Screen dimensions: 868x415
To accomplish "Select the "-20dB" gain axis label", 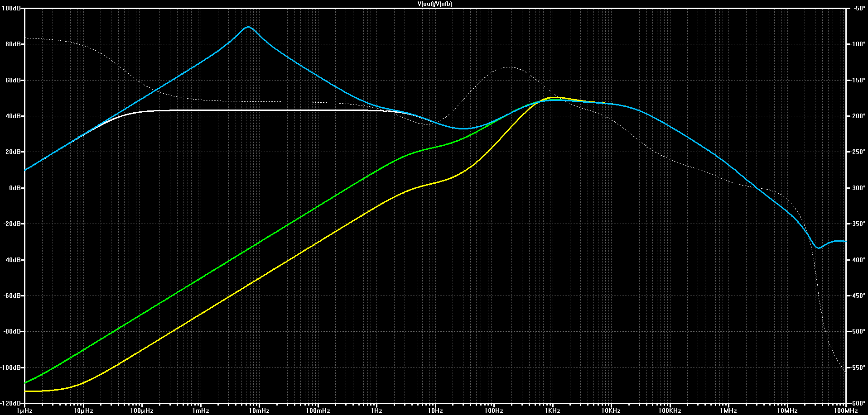I will coord(12,224).
